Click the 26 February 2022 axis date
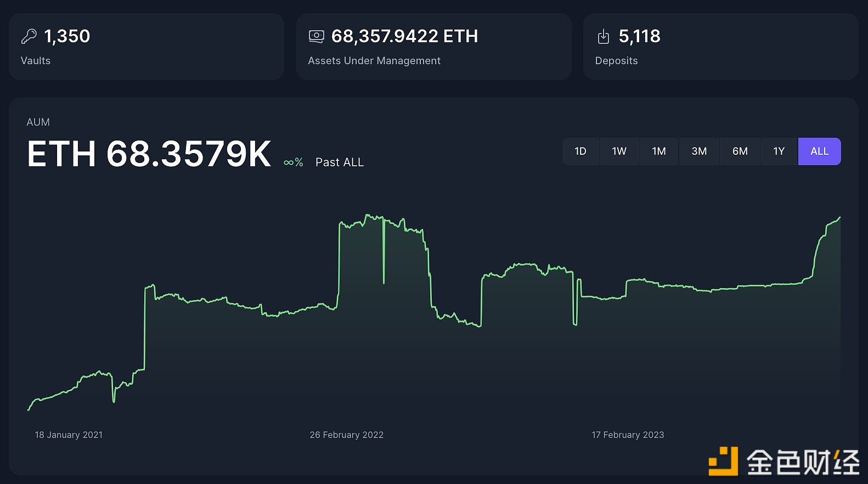Screen dimensions: 868x484 click(347, 435)
